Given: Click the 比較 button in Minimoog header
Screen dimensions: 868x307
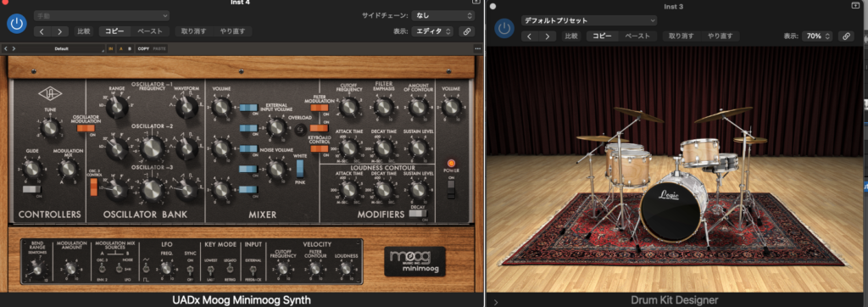Looking at the screenshot, I should [84, 31].
